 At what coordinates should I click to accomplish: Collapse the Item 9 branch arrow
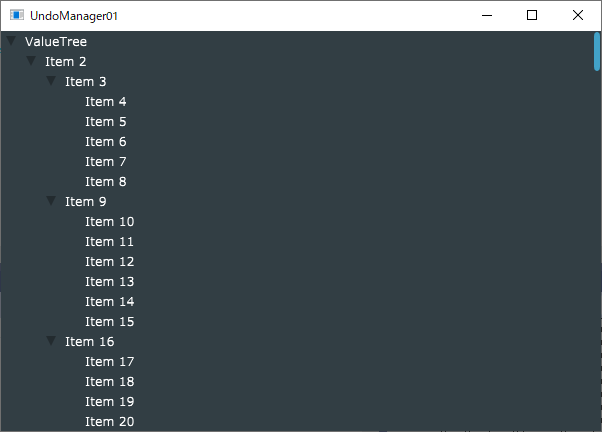pyautogui.click(x=51, y=200)
